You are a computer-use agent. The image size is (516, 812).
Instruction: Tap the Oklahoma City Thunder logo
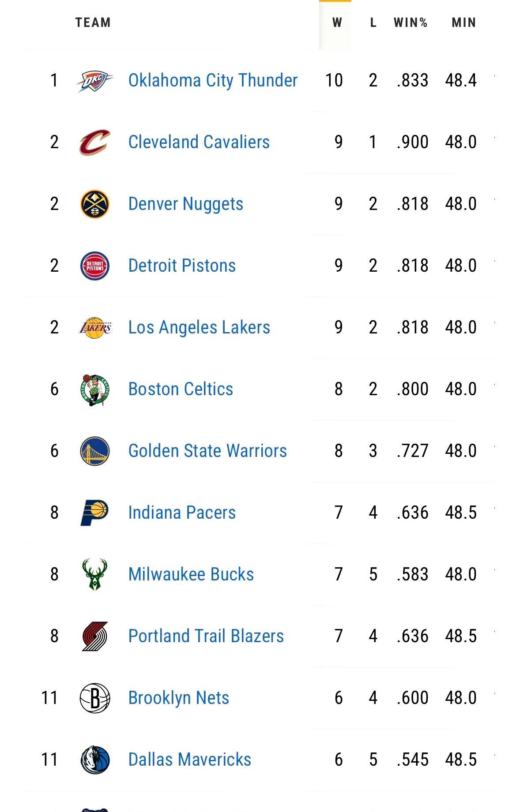[95, 81]
